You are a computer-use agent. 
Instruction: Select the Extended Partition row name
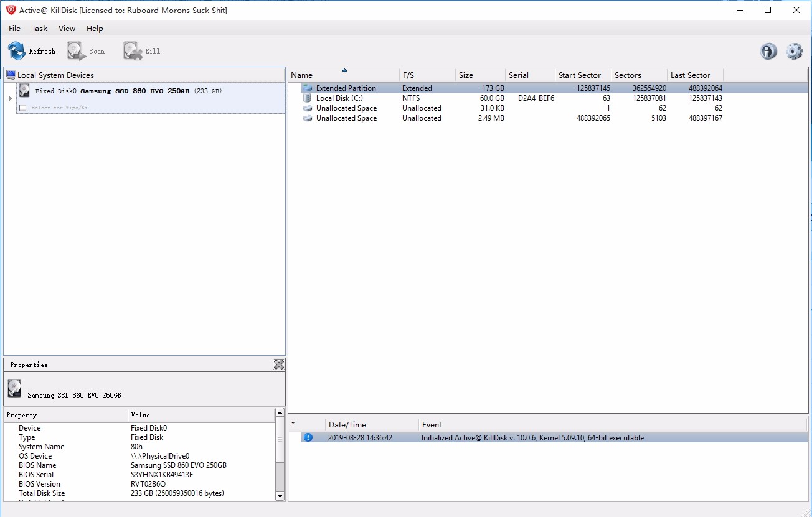coord(346,88)
